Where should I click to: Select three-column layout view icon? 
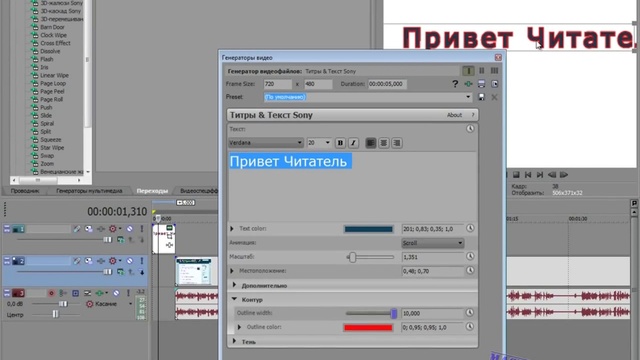[x=494, y=71]
